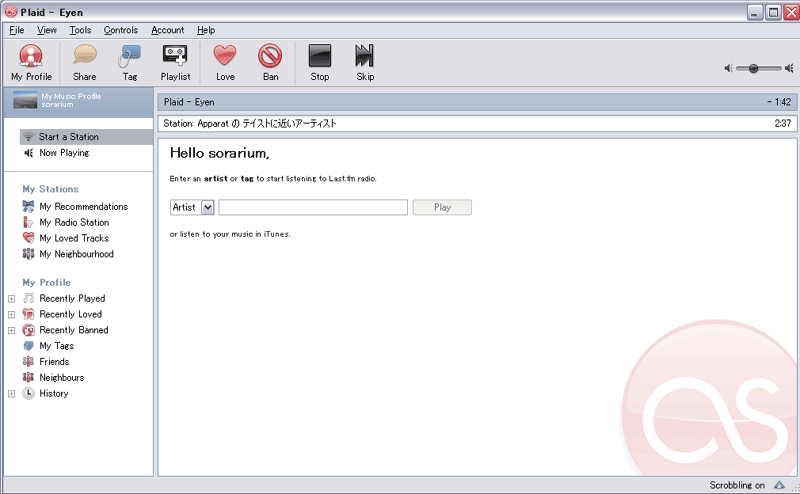The image size is (800, 494).
Task: Click the Scrobbling on status text
Action: click(x=737, y=485)
